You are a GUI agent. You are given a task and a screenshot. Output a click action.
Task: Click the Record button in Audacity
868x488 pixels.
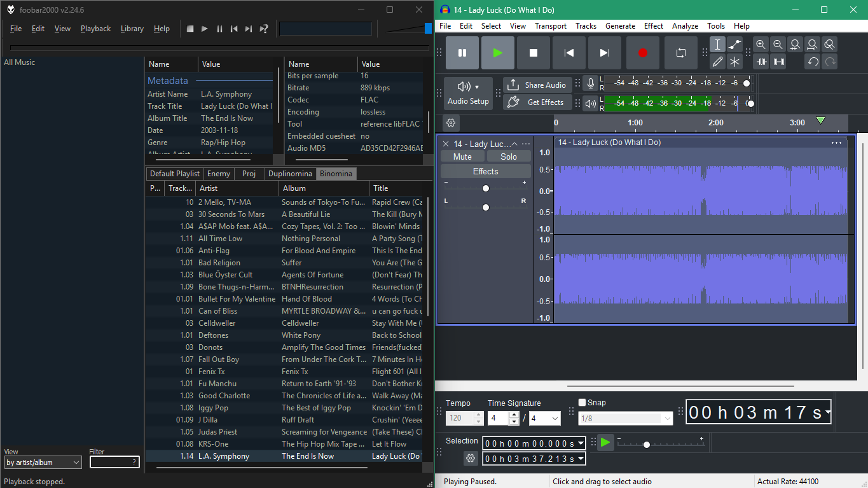point(642,53)
